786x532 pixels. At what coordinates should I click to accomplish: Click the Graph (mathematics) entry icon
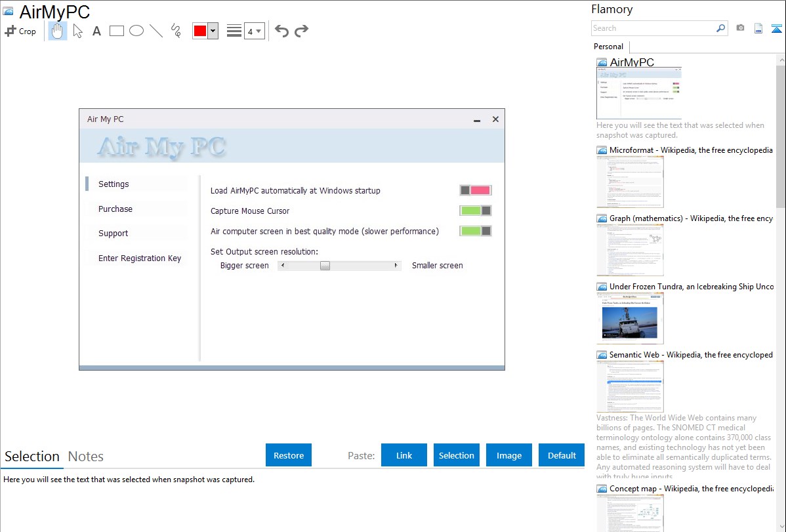(x=602, y=218)
